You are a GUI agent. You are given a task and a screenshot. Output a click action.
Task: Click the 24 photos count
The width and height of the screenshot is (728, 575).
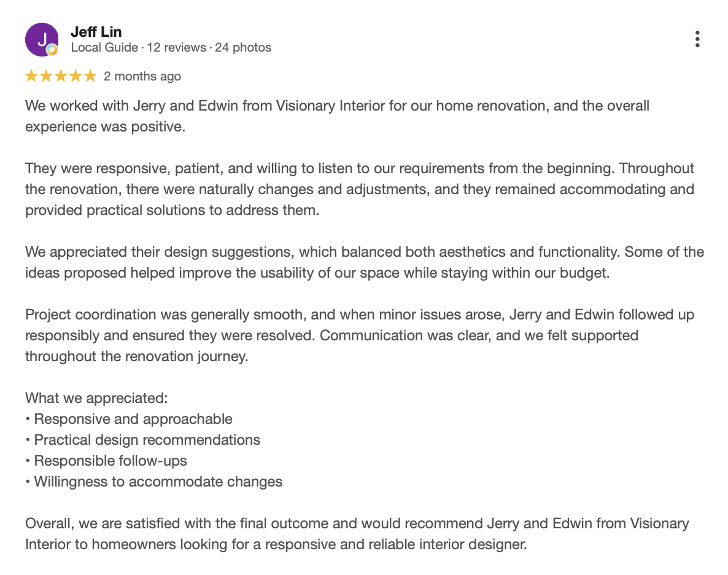[x=243, y=47]
